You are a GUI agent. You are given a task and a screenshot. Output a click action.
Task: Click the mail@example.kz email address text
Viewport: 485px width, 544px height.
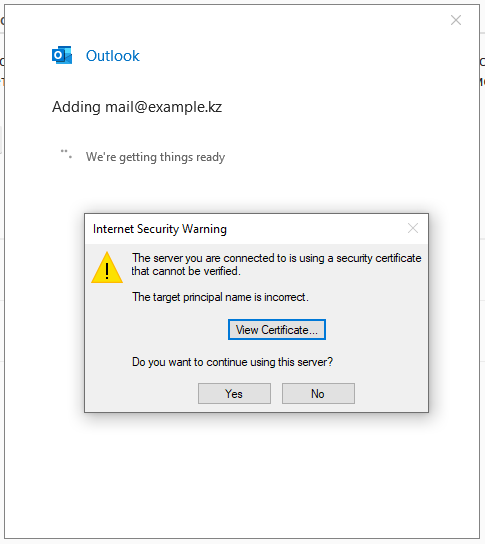(163, 107)
